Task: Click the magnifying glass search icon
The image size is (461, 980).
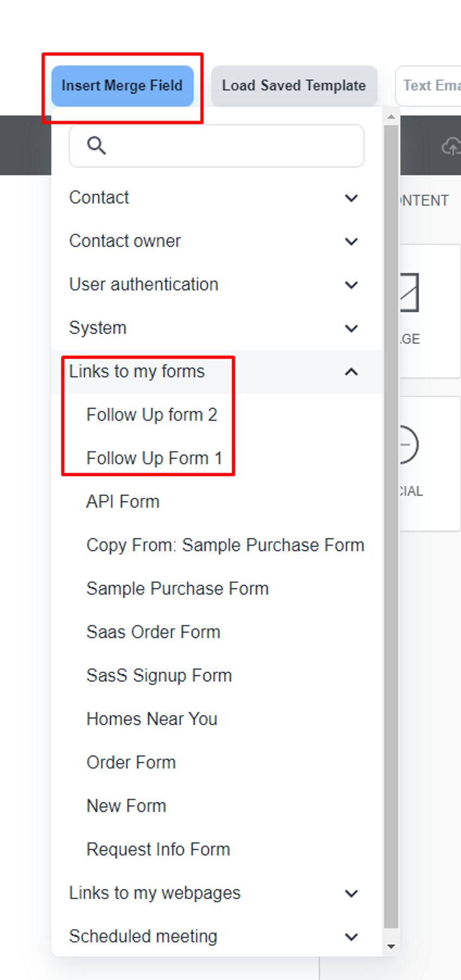Action: click(x=96, y=146)
